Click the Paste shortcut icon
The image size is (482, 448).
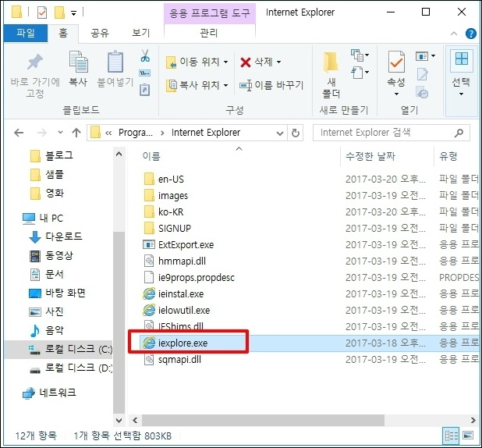tap(145, 90)
